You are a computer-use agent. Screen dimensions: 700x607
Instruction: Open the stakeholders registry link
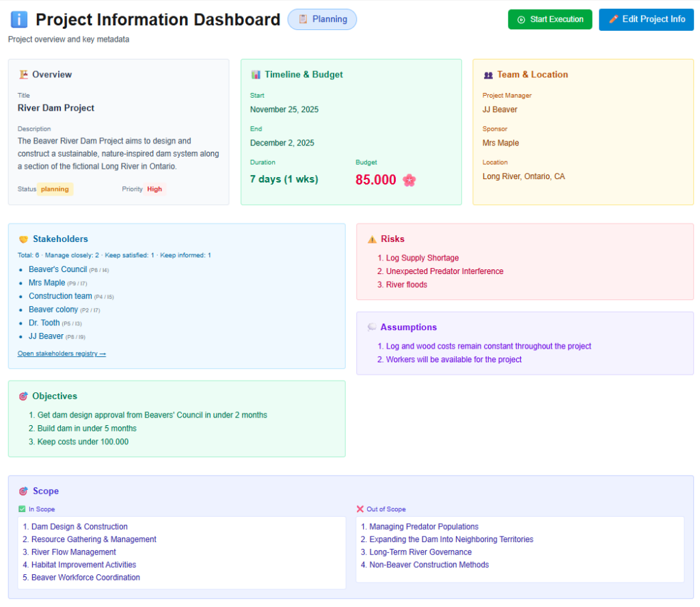62,353
